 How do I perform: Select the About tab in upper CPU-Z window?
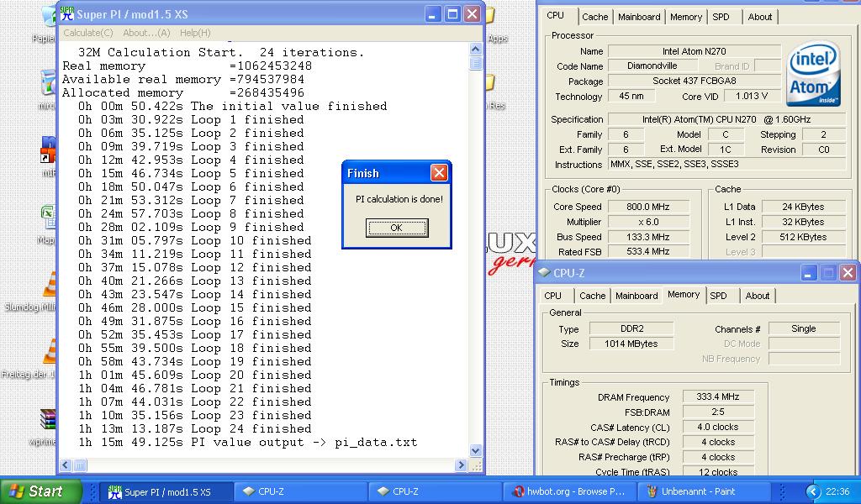(760, 17)
